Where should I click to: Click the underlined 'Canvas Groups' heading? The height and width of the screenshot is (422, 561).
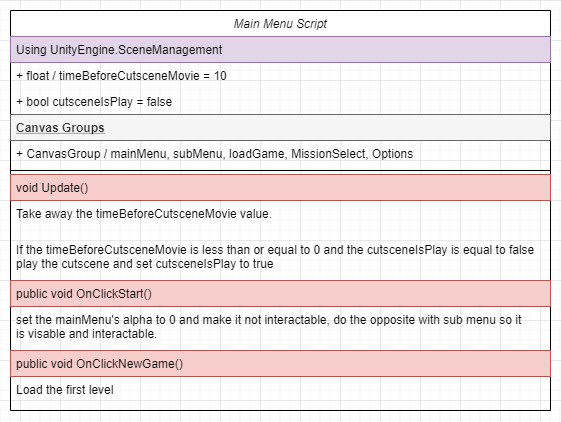coord(60,128)
